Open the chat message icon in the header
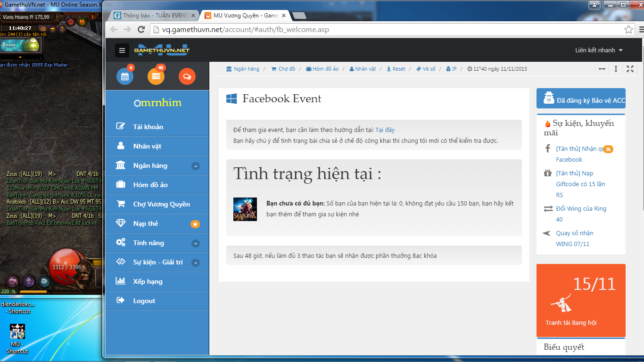The image size is (644, 362). (x=187, y=75)
